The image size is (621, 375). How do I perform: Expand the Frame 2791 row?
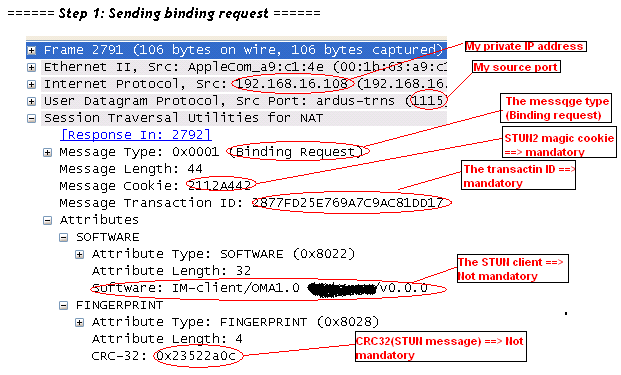(x=31, y=50)
